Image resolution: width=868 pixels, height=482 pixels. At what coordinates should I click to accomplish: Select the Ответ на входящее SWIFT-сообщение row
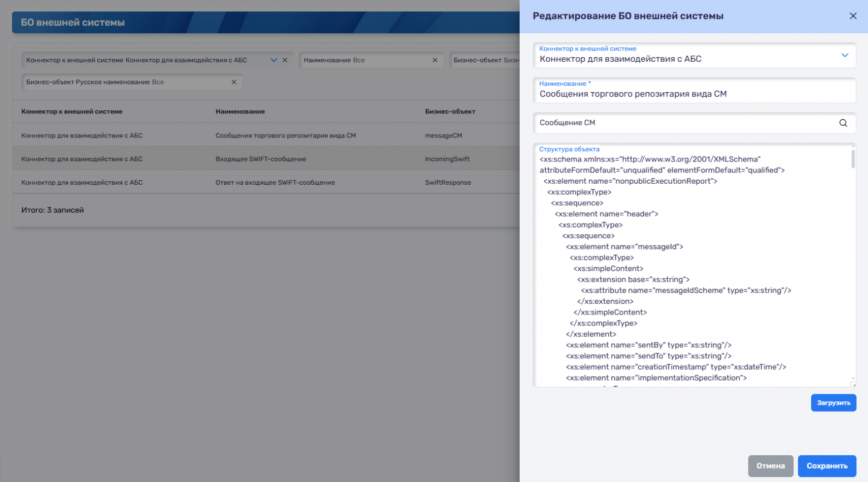point(275,183)
